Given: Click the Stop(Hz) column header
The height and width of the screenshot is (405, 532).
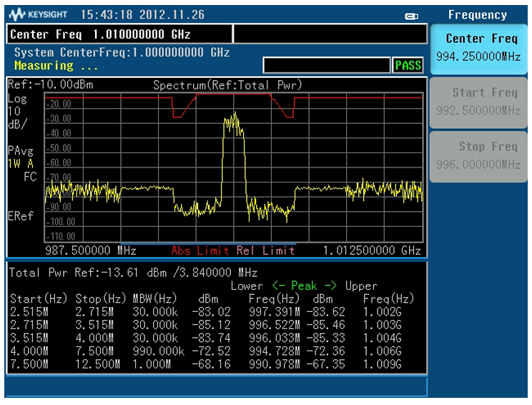Looking at the screenshot, I should point(100,299).
